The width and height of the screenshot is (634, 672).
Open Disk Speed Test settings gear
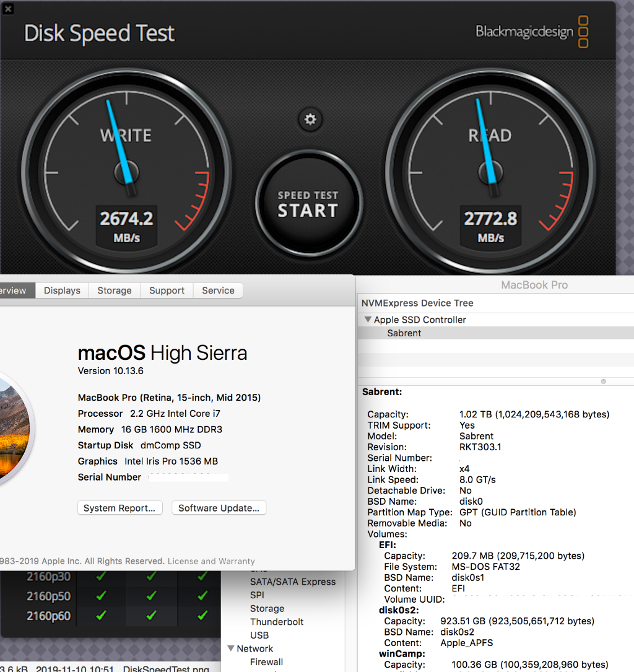(310, 119)
